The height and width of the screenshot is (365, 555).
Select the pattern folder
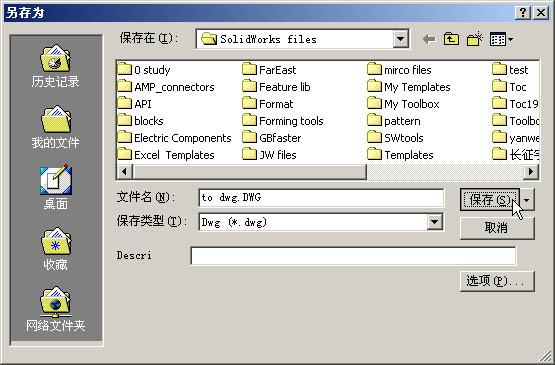coord(394,121)
